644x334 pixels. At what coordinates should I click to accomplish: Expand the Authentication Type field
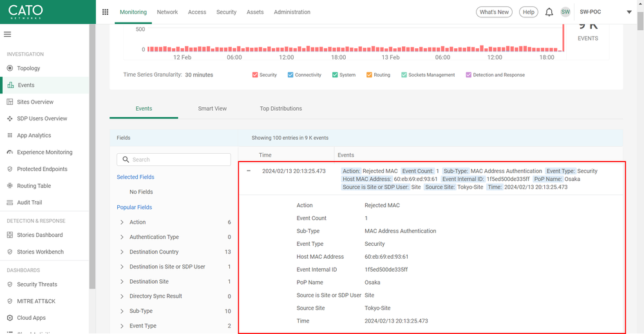tap(122, 237)
